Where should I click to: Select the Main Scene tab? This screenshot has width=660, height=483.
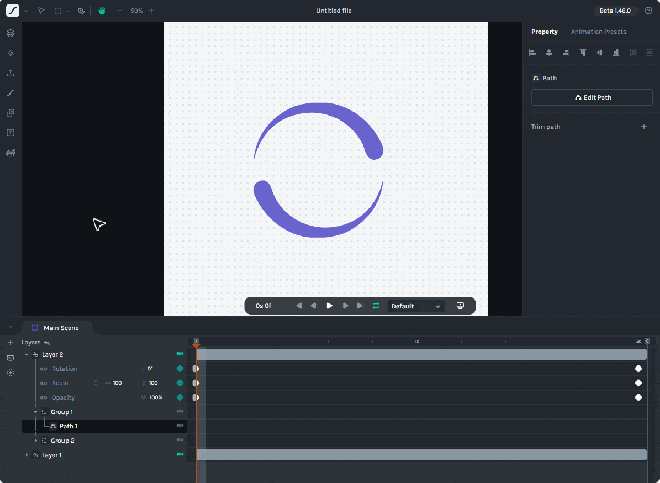click(x=56, y=328)
